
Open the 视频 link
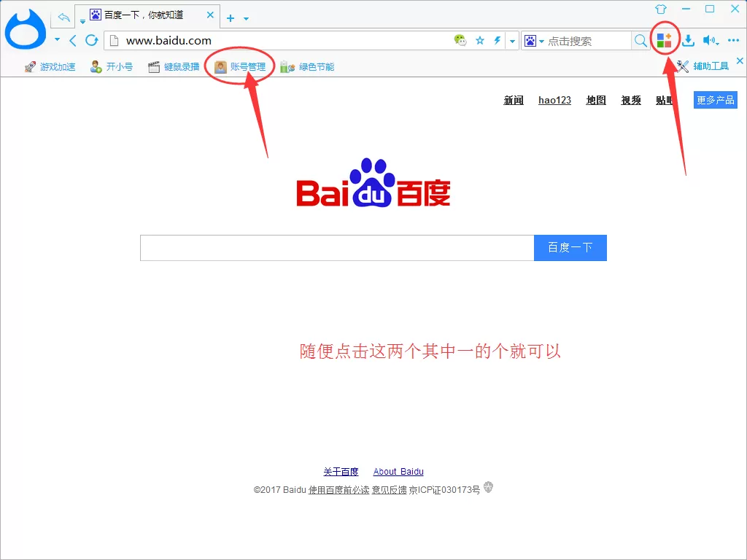[631, 100]
